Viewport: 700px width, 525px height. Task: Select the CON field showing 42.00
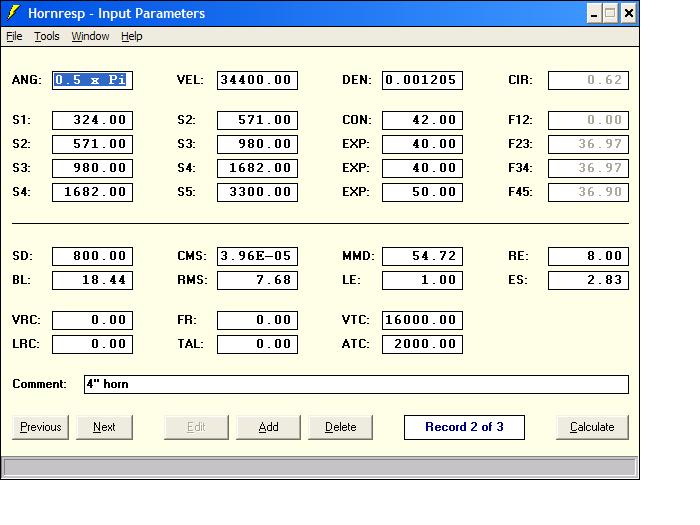(x=422, y=121)
